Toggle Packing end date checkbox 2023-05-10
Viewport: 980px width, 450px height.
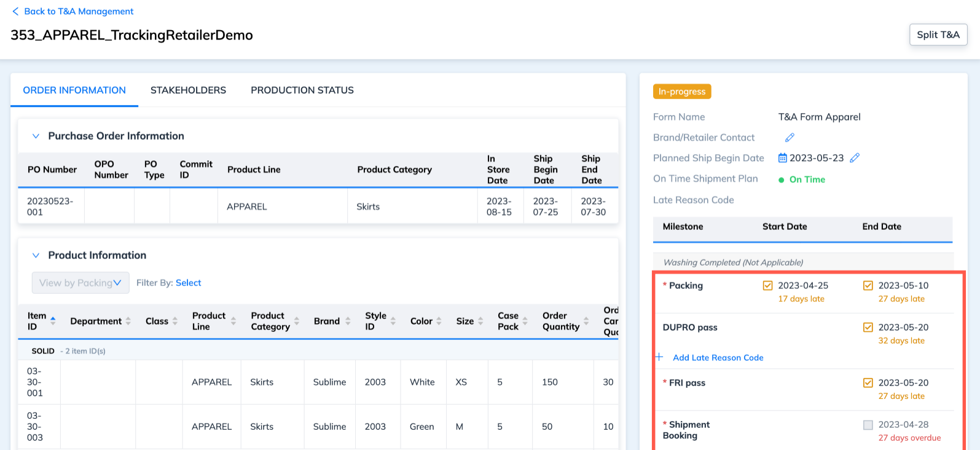868,285
